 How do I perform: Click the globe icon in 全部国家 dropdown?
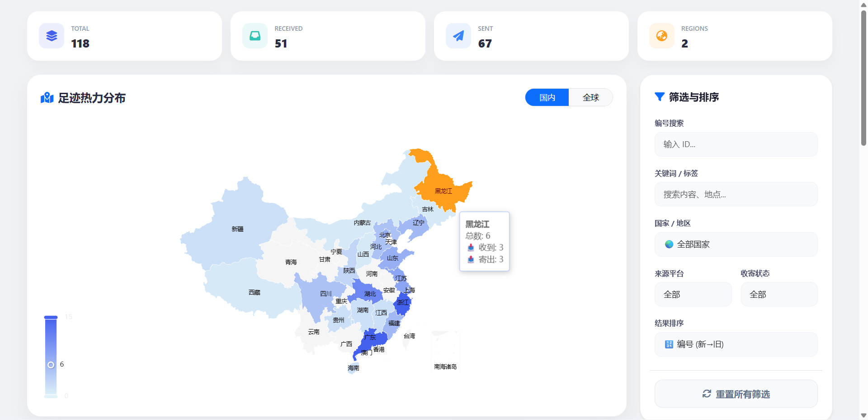click(669, 244)
